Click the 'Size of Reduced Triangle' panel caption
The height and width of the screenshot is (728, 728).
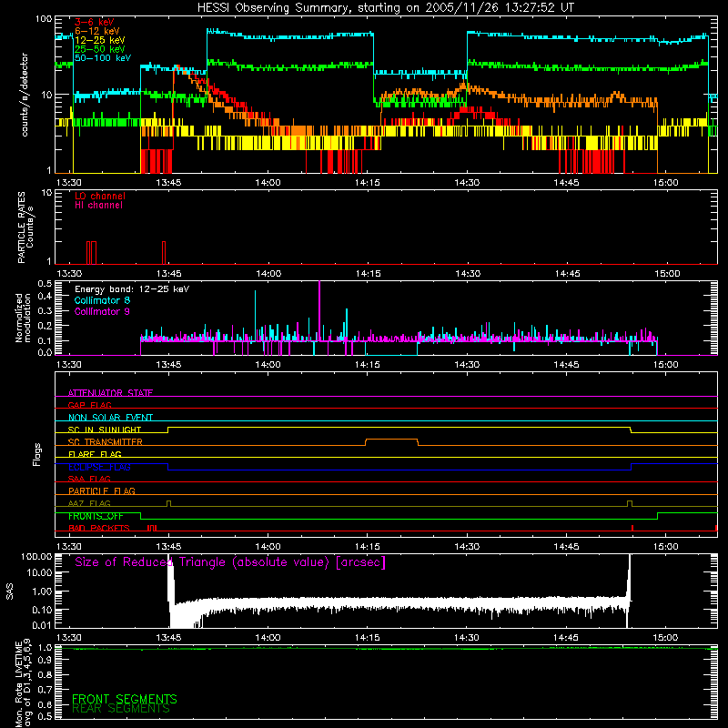[x=230, y=562]
